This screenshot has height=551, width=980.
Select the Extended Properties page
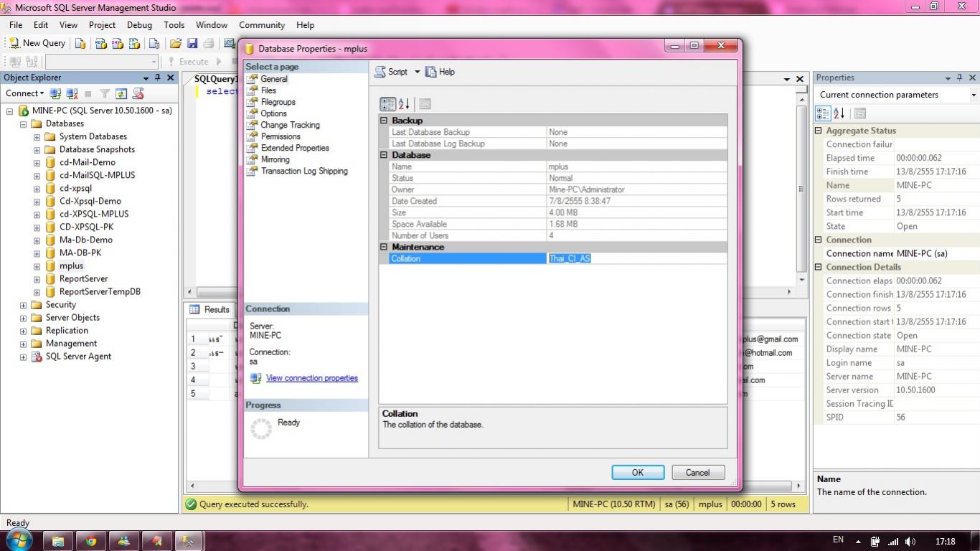click(x=295, y=148)
